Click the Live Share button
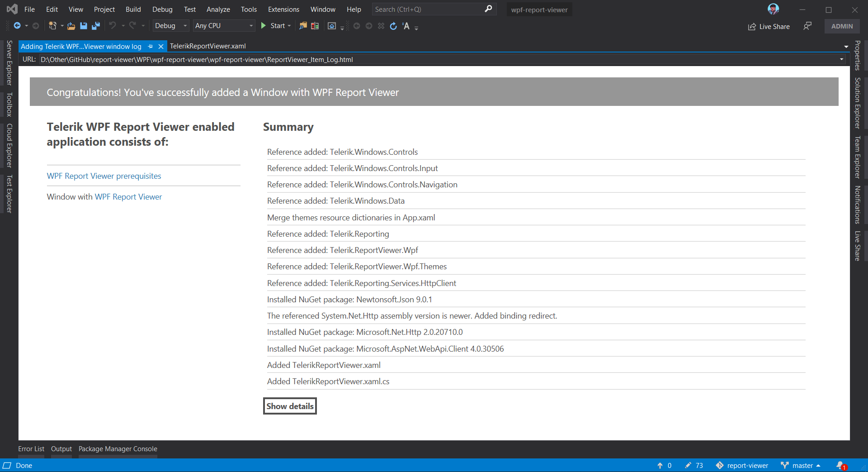868x472 pixels. pos(769,26)
